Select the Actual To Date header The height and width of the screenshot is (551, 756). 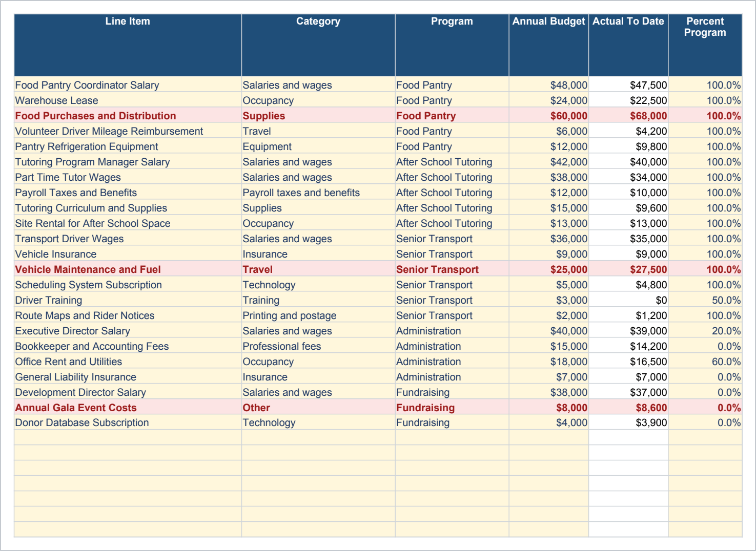(628, 45)
